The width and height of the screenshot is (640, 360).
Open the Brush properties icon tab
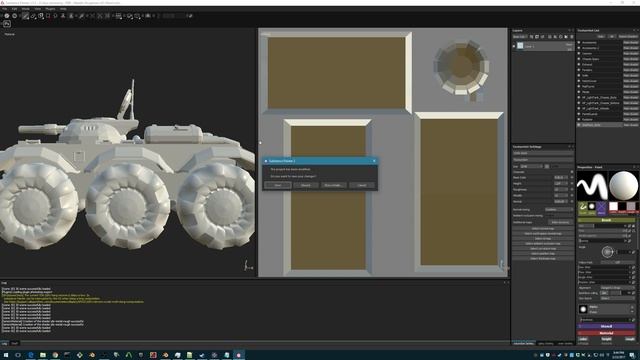583,207
